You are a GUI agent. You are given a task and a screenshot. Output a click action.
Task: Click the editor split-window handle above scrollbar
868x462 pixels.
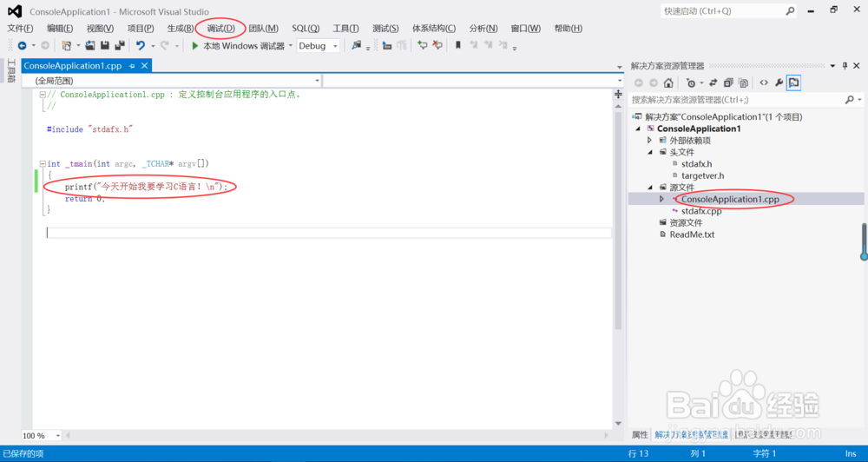pyautogui.click(x=618, y=94)
